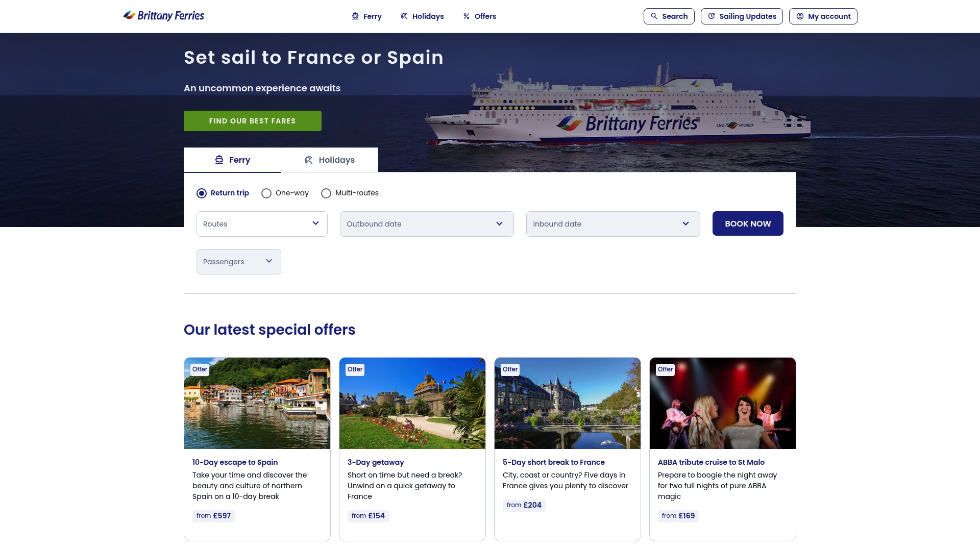Choose the Multi-routes radio option
The width and height of the screenshot is (980, 551).
click(326, 193)
